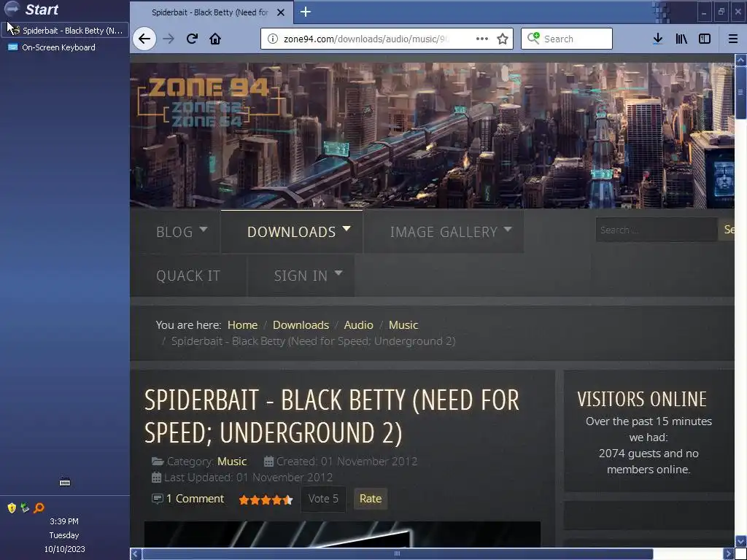Click the website search submit button

click(727, 230)
